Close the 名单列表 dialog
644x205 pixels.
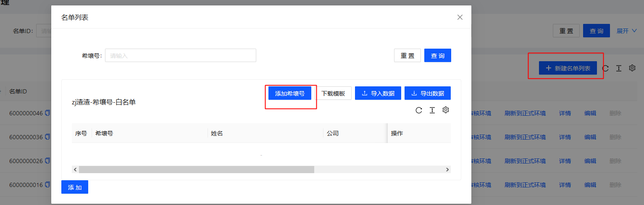click(x=460, y=17)
